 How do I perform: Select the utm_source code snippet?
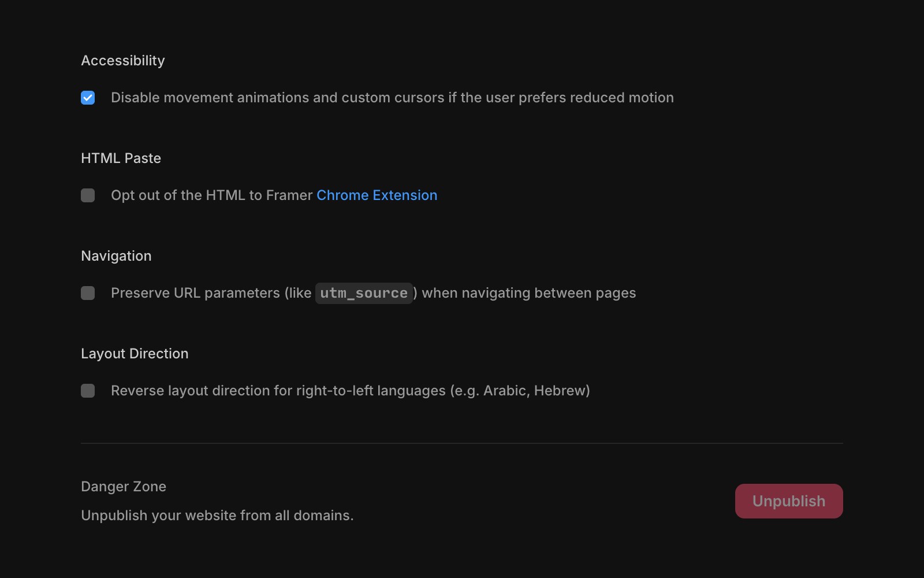point(364,293)
